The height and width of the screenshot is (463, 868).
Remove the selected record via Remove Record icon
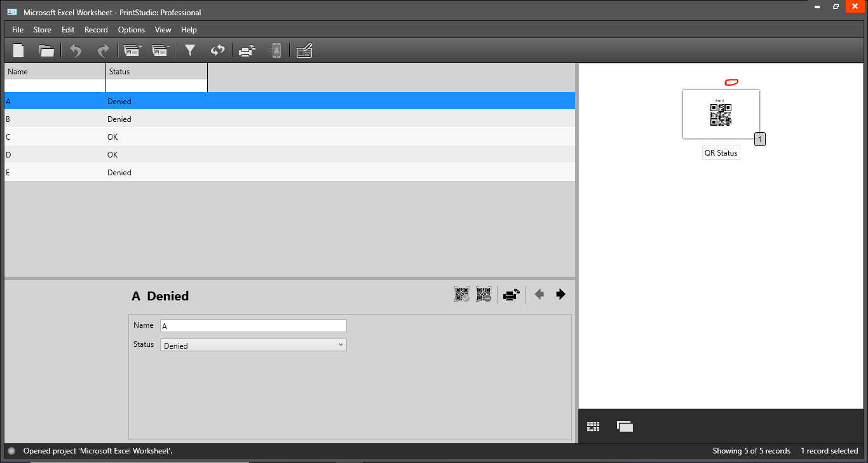pyautogui.click(x=160, y=50)
